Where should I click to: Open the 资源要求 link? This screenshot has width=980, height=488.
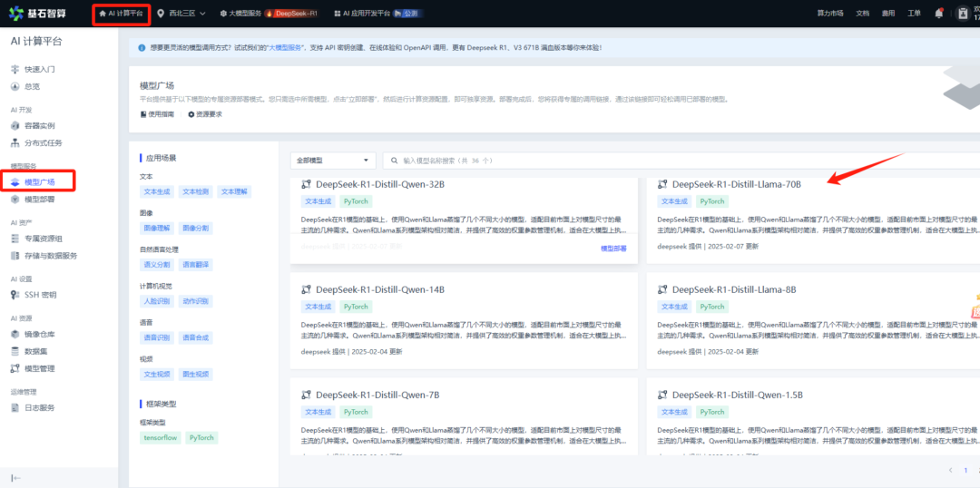pyautogui.click(x=205, y=114)
